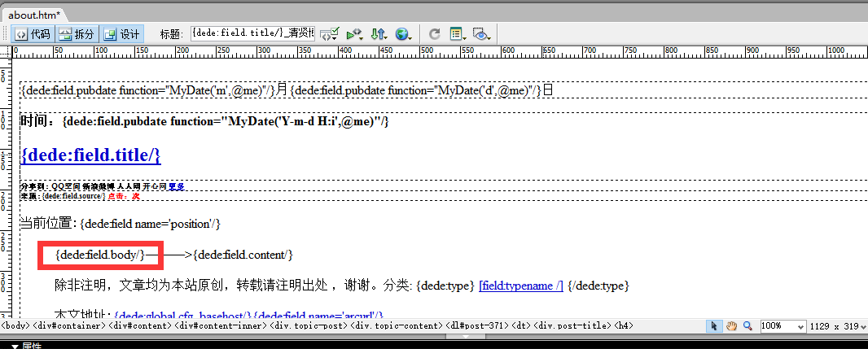
Task: Open the File Management toolbar icon
Action: (x=379, y=34)
